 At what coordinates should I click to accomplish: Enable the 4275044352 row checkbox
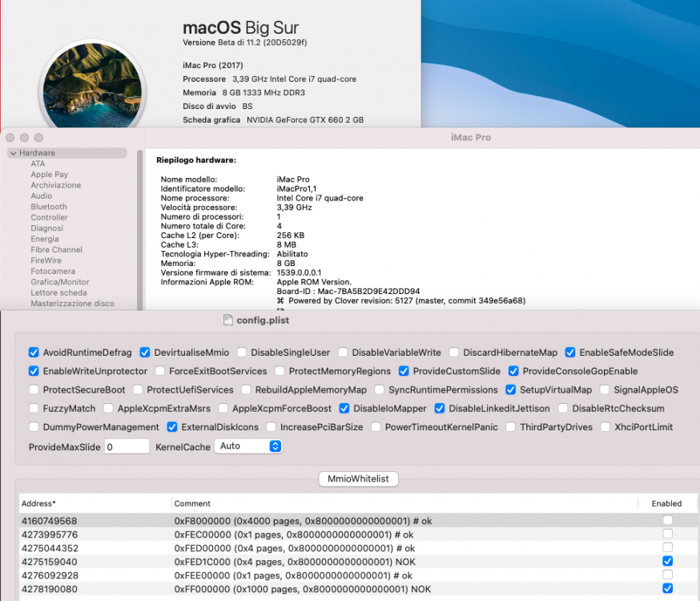(667, 547)
